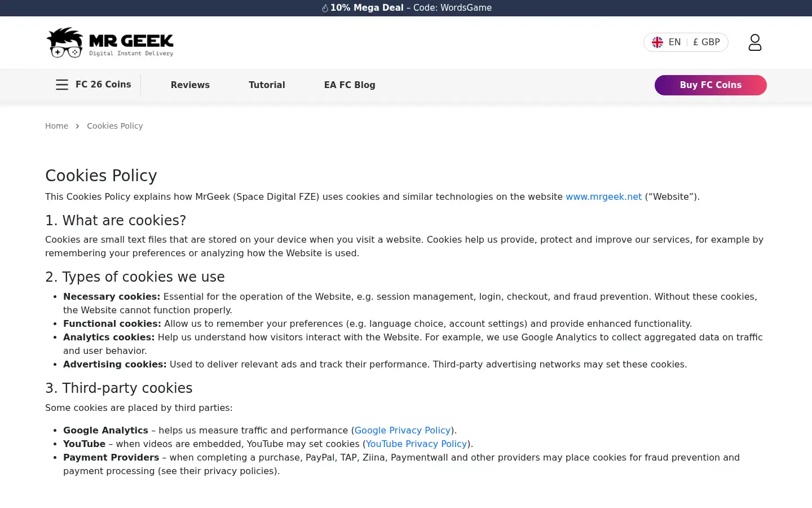The image size is (812, 508).
Task: Click the UK flag icon
Action: point(657,42)
